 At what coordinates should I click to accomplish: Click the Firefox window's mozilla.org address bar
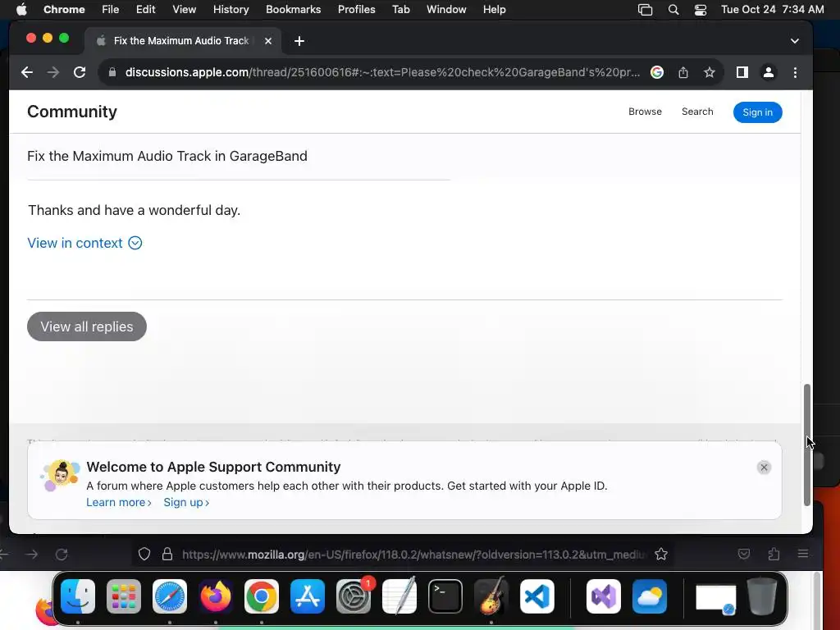click(x=413, y=555)
